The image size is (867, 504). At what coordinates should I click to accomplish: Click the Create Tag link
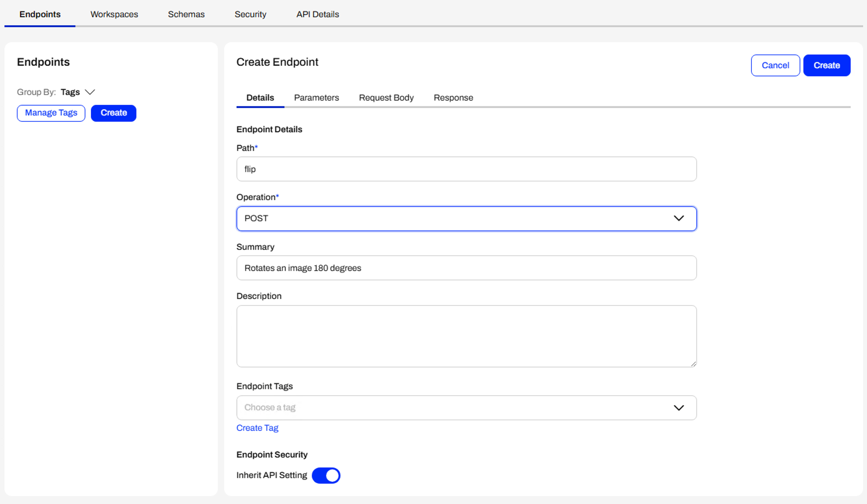[x=257, y=428]
